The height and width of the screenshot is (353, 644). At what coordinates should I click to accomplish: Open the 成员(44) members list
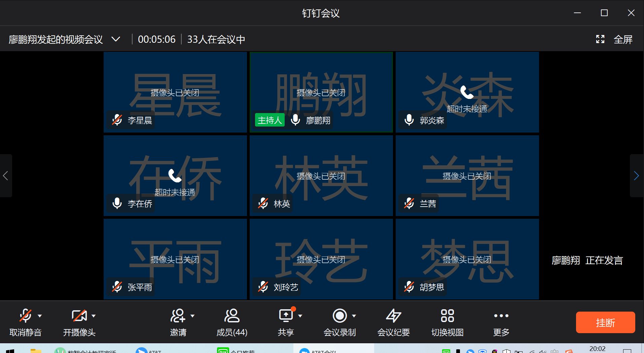(x=232, y=322)
